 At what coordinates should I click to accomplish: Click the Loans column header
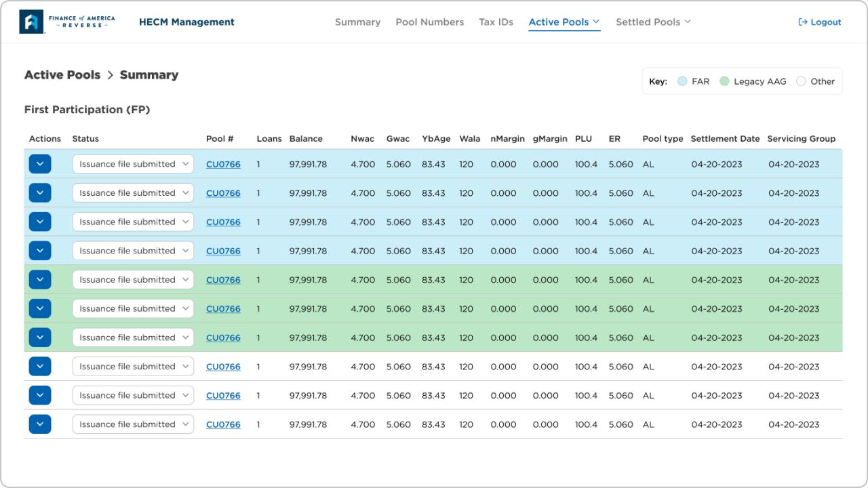click(x=269, y=138)
